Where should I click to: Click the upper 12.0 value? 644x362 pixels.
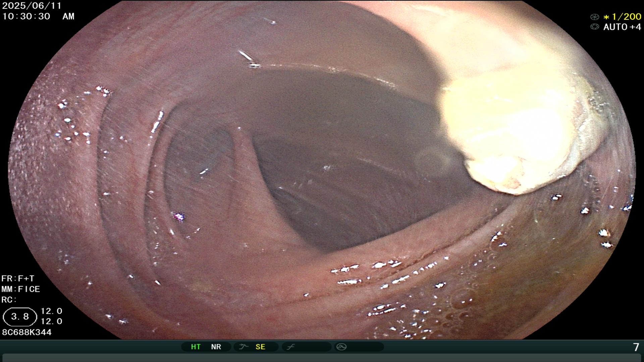coord(51,311)
